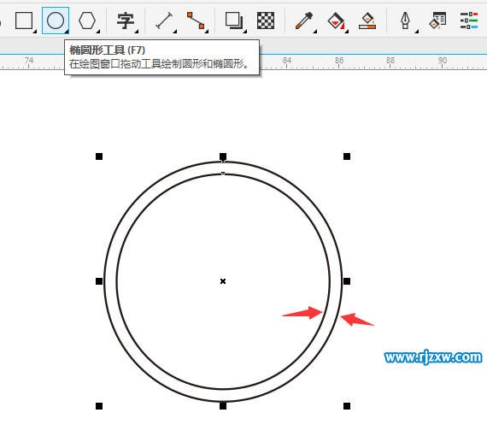Click the top-center selection handle
Image resolution: width=487 pixels, height=448 pixels.
click(x=223, y=156)
